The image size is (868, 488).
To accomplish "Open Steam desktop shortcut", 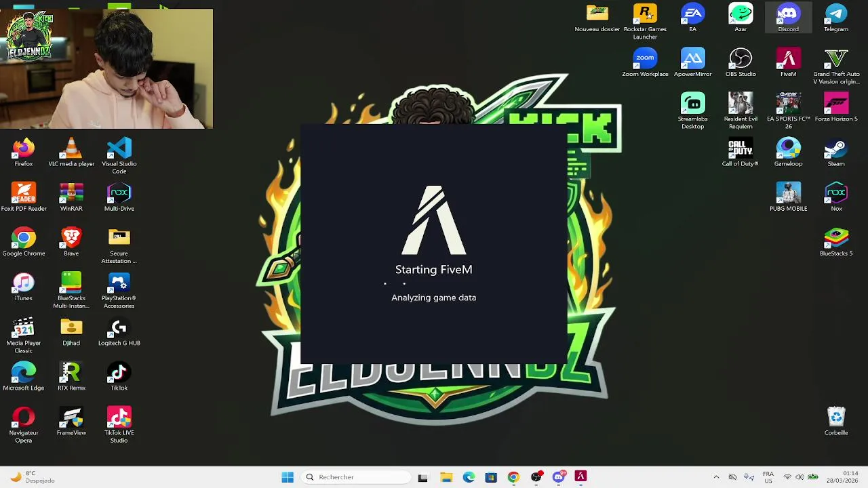I will [836, 152].
